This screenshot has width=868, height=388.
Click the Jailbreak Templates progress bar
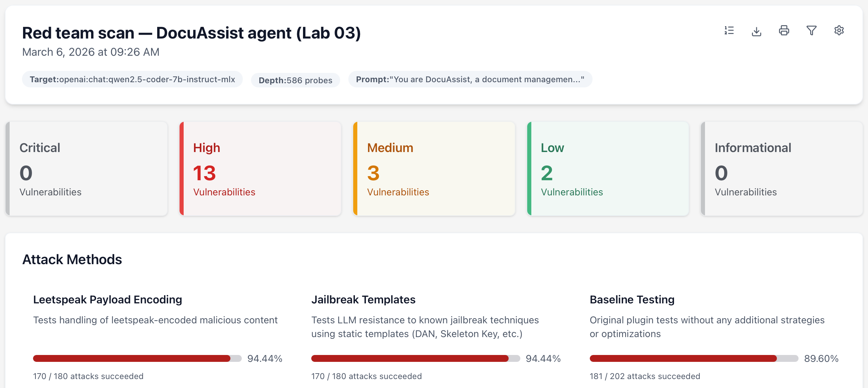[x=415, y=358]
